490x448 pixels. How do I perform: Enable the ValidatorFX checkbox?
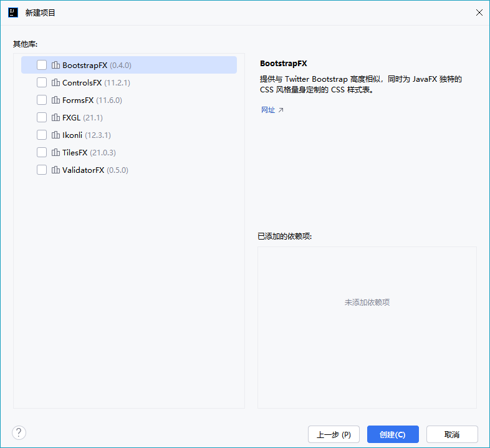click(42, 170)
